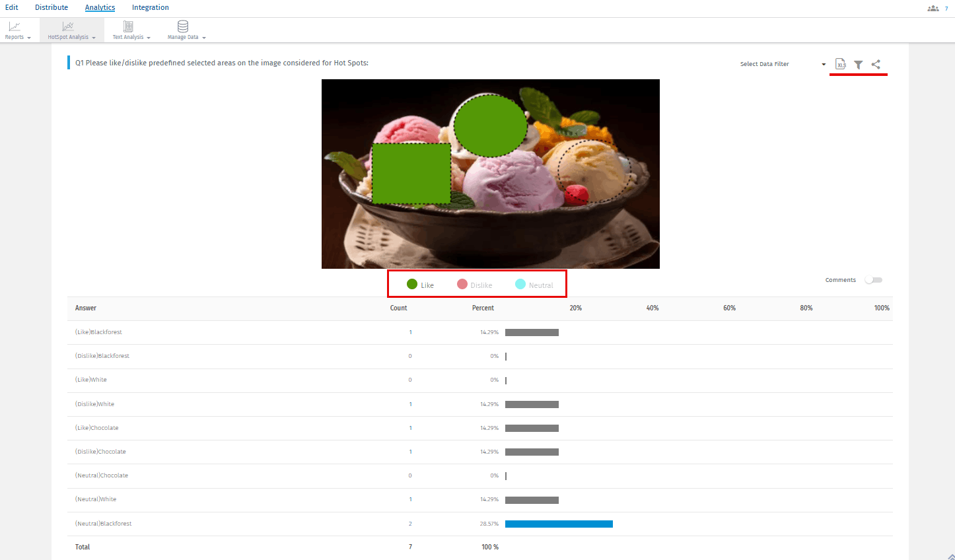Apply a filter with the funnel icon
The width and height of the screenshot is (955, 560).
[858, 64]
